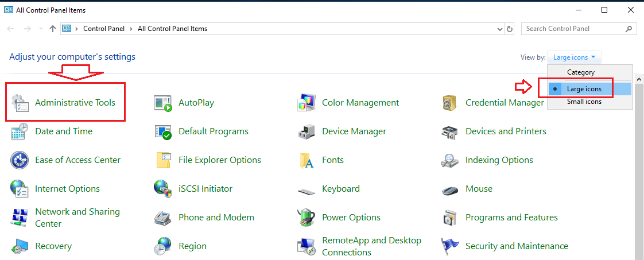The width and height of the screenshot is (644, 260).
Task: Open the Fonts folder icon
Action: coord(307,160)
